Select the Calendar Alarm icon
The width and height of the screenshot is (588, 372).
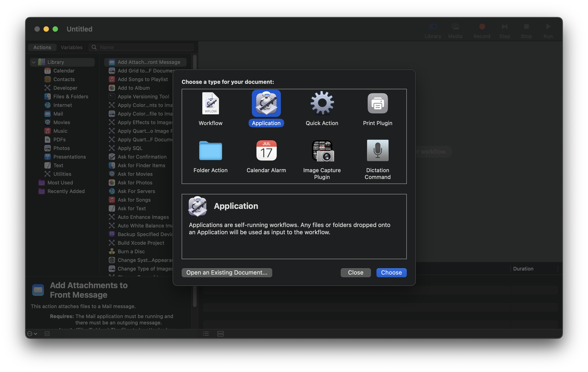(266, 151)
